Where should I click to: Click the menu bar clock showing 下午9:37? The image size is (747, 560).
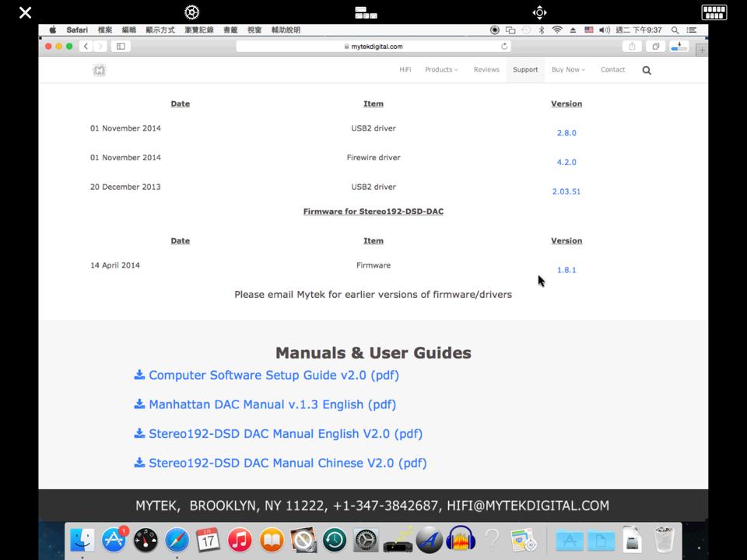point(639,30)
